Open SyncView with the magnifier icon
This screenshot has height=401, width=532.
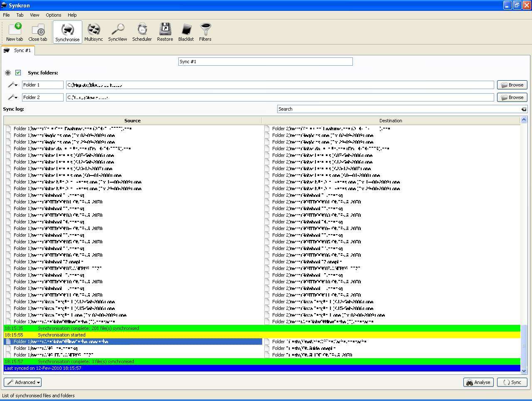pos(118,32)
